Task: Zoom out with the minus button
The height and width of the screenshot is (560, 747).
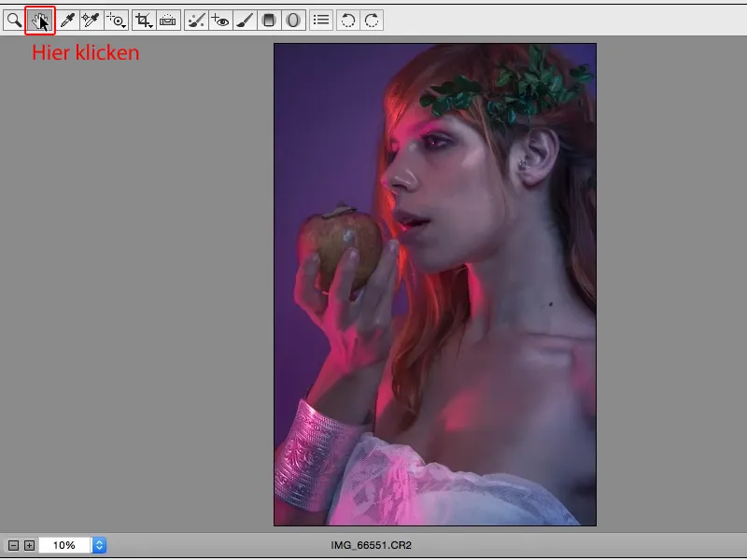Action: click(14, 545)
